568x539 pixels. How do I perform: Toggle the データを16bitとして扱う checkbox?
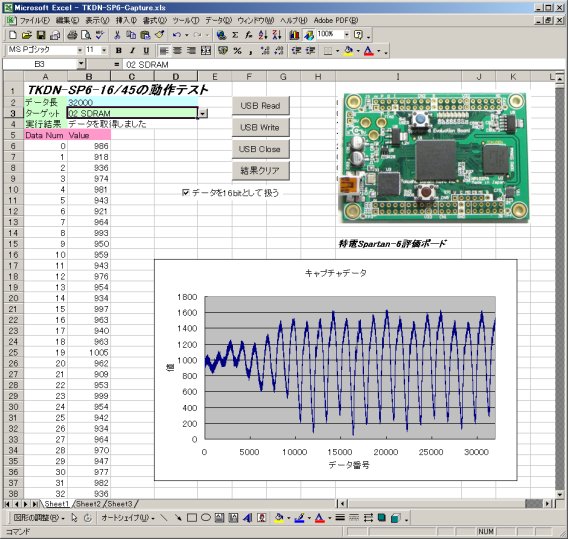click(x=186, y=192)
